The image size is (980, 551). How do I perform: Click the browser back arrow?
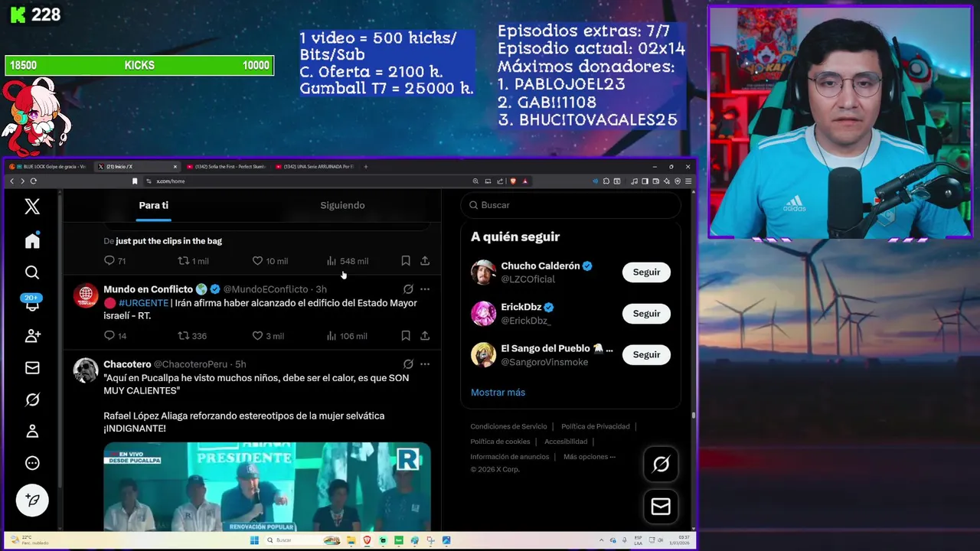click(11, 181)
